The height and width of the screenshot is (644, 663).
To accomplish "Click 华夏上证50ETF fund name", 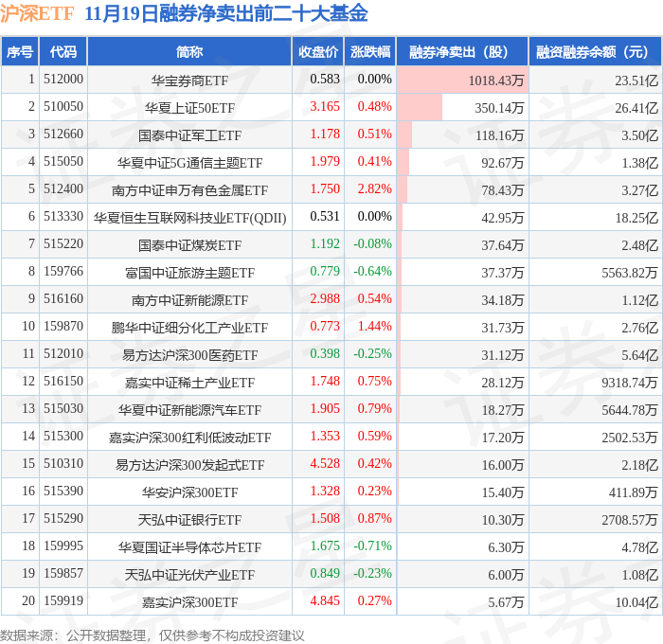I will click(189, 108).
